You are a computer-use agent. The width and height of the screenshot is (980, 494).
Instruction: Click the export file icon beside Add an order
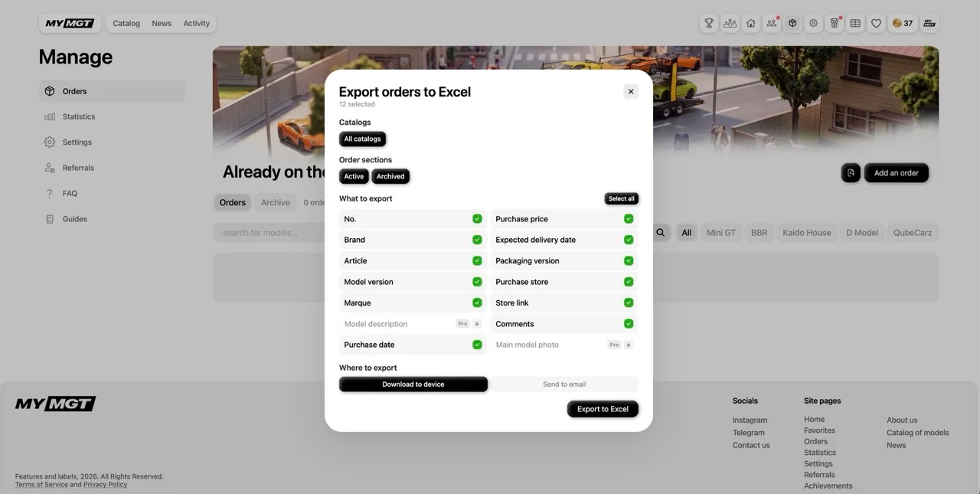click(851, 173)
